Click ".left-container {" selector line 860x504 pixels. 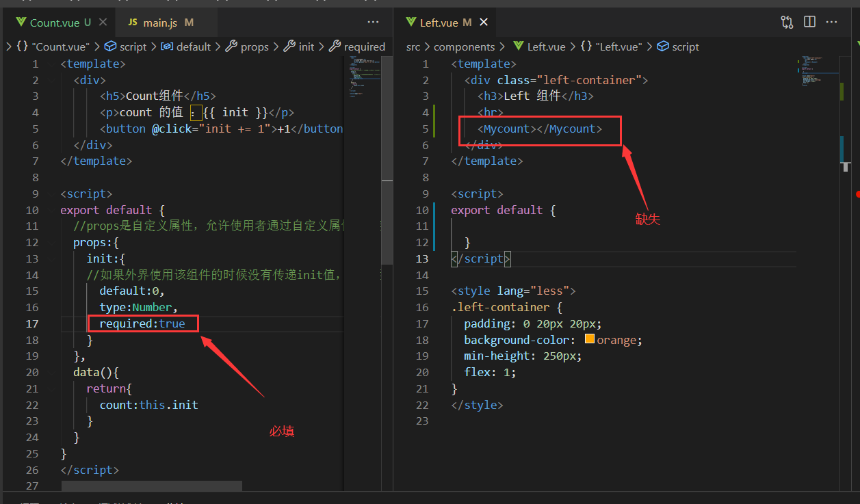tap(506, 307)
